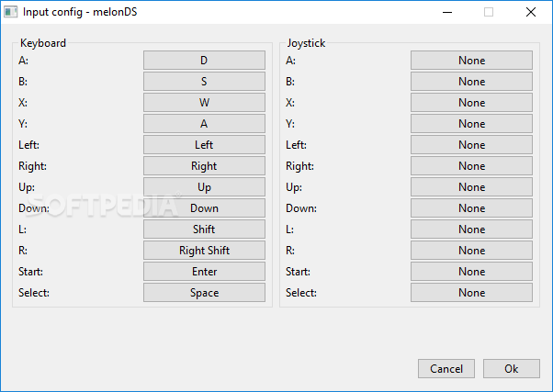Set joystick mapping for B button
The image size is (553, 392).
[471, 82]
